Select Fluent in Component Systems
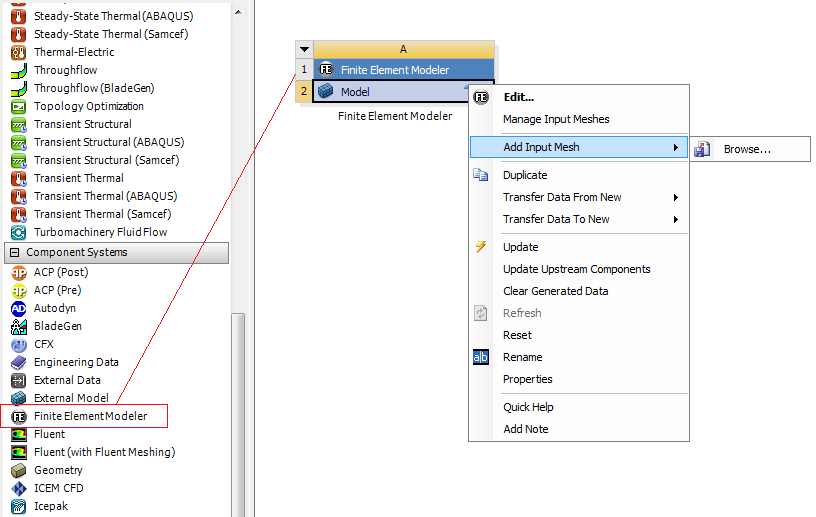 coord(49,434)
